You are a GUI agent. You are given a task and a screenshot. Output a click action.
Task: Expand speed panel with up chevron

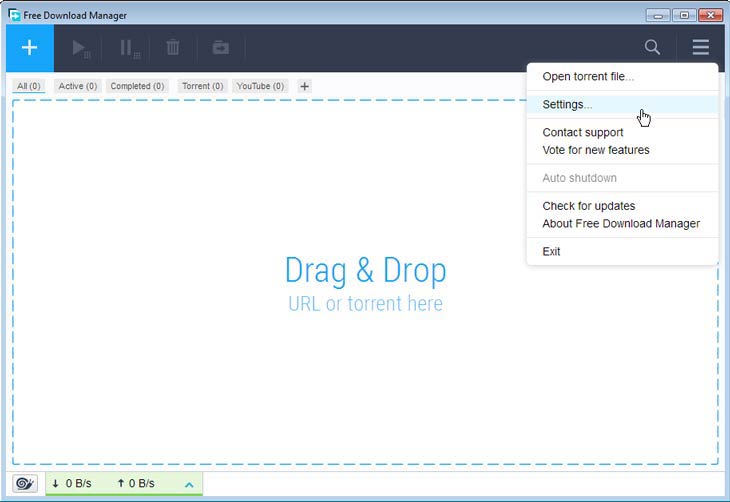point(189,485)
